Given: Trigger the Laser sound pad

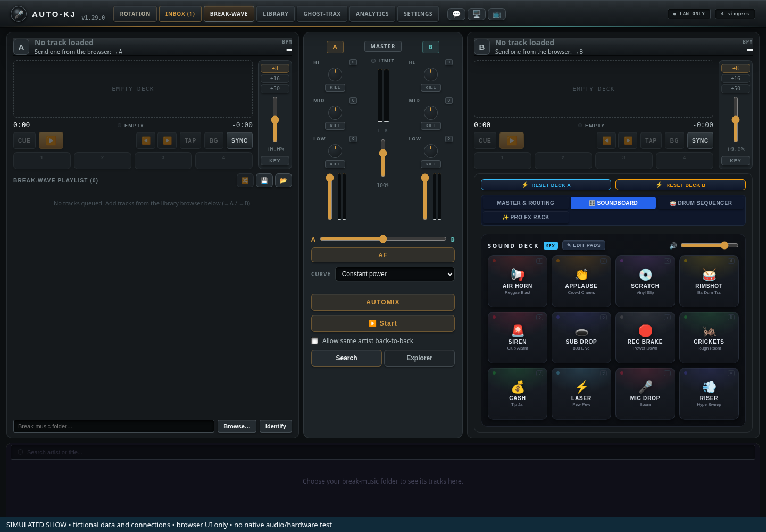Looking at the screenshot, I should click(581, 394).
